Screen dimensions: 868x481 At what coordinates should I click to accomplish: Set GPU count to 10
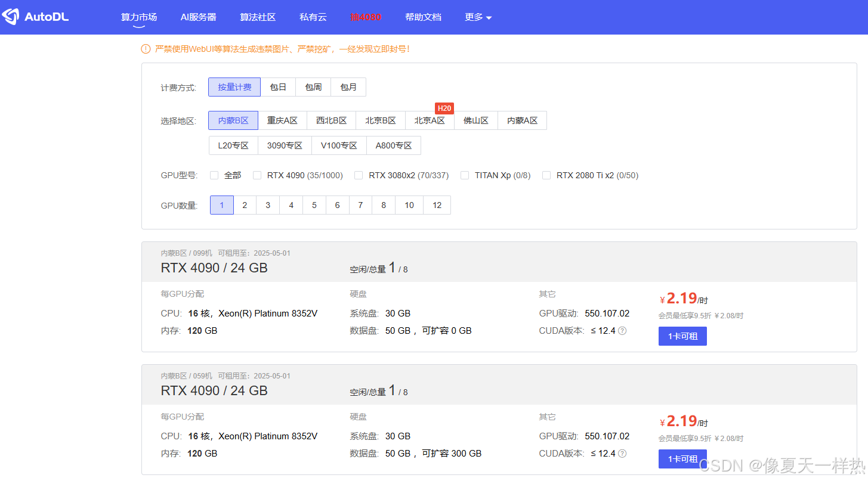(x=409, y=205)
